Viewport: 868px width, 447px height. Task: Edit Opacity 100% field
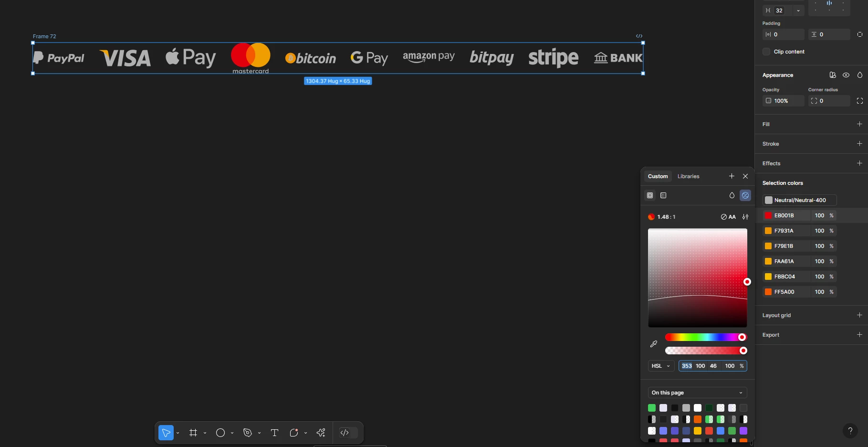tap(784, 101)
